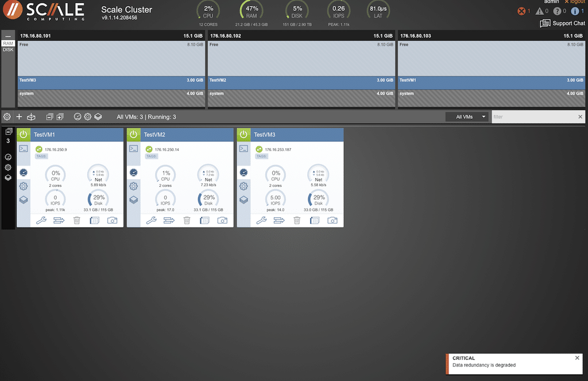Click the plus icon to create a VM

pyautogui.click(x=19, y=117)
